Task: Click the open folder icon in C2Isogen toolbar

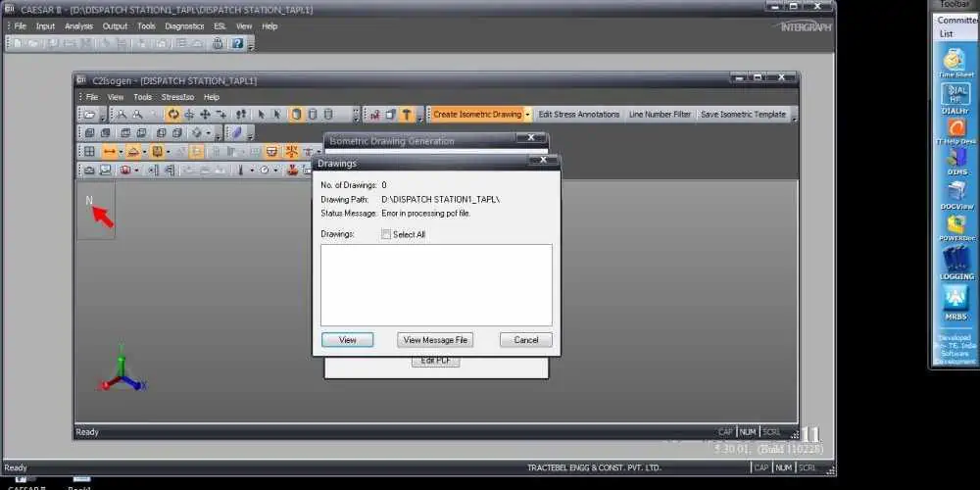Action: tap(89, 115)
